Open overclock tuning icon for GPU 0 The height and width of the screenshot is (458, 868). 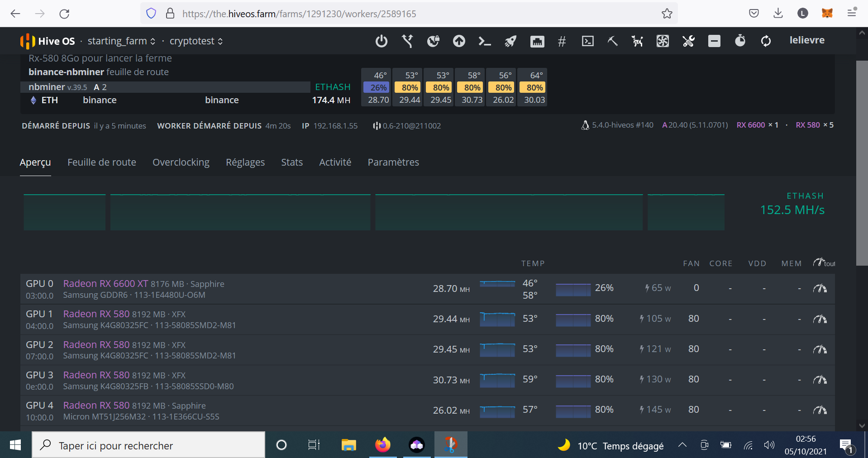(820, 288)
